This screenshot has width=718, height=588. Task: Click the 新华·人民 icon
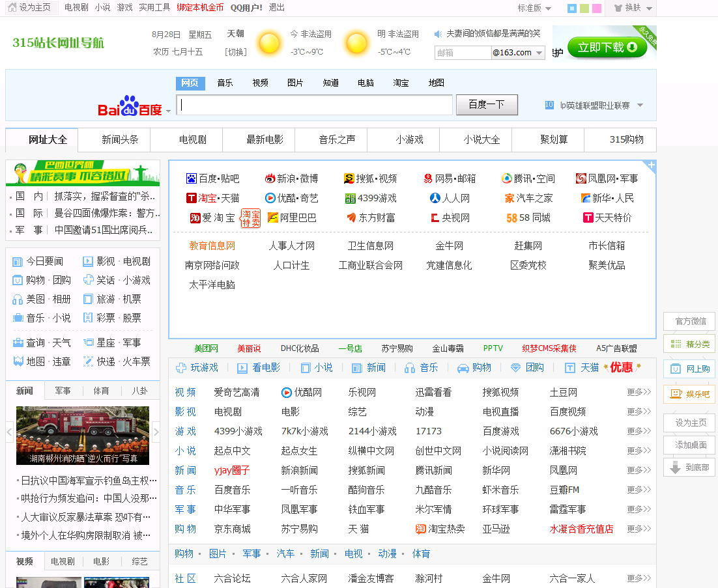click(585, 198)
